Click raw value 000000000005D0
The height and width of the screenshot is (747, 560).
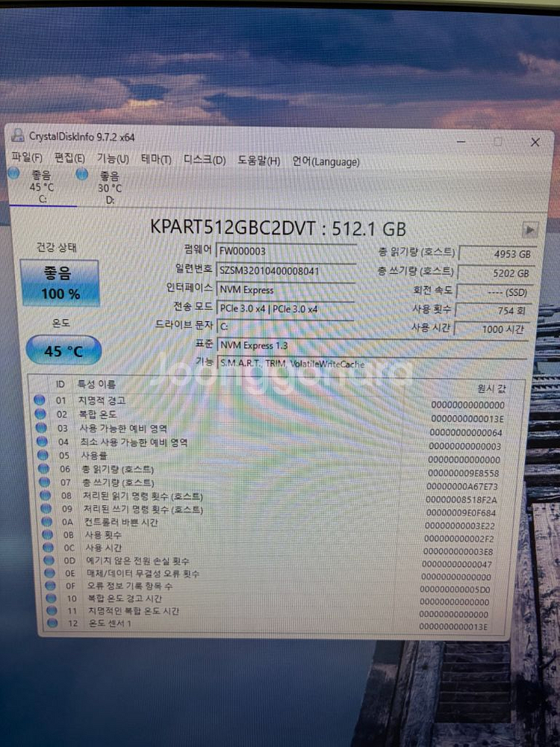(x=455, y=589)
